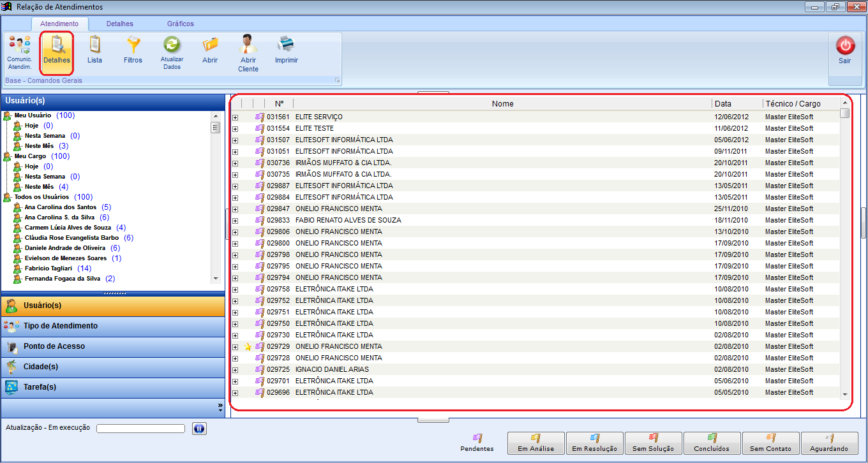The width and height of the screenshot is (868, 463).
Task: Click the Aguardando button
Action: (830, 443)
